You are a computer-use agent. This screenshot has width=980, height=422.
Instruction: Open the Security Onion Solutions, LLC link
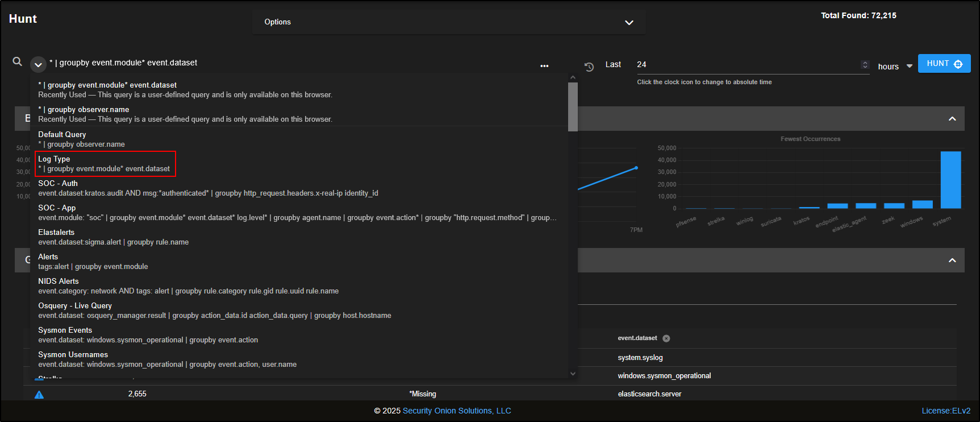tap(457, 411)
